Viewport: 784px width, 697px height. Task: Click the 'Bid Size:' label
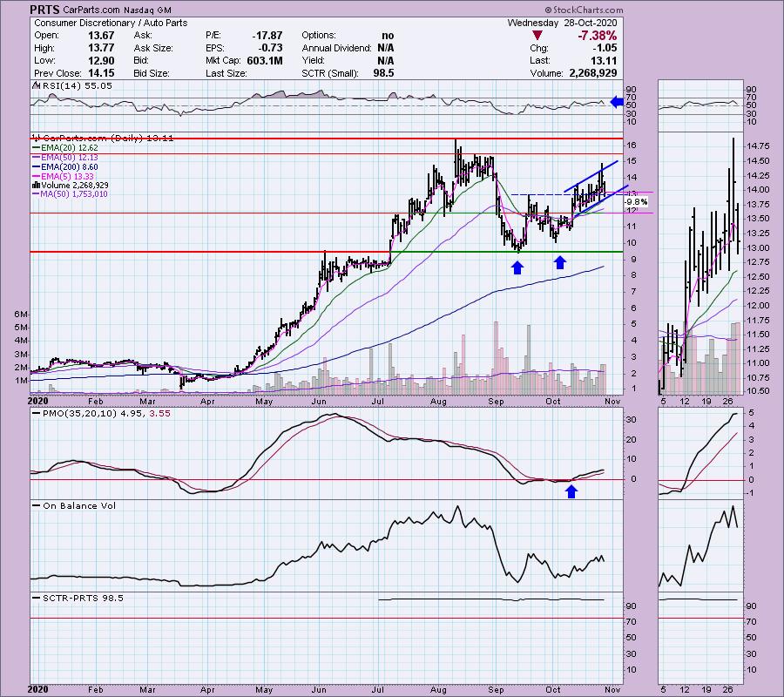(x=151, y=73)
